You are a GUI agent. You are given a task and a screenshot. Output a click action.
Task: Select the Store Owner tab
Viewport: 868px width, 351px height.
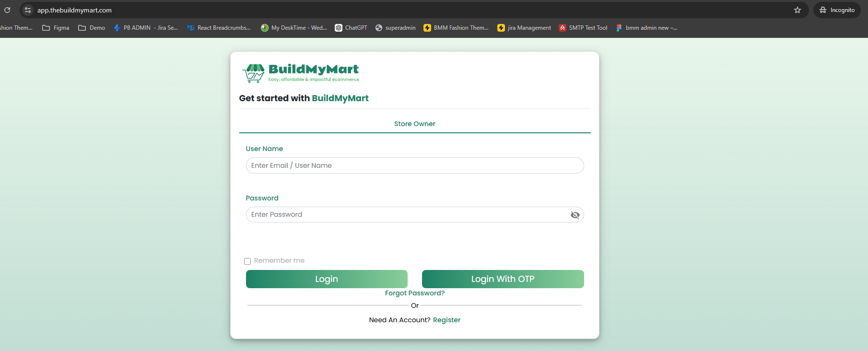point(415,124)
